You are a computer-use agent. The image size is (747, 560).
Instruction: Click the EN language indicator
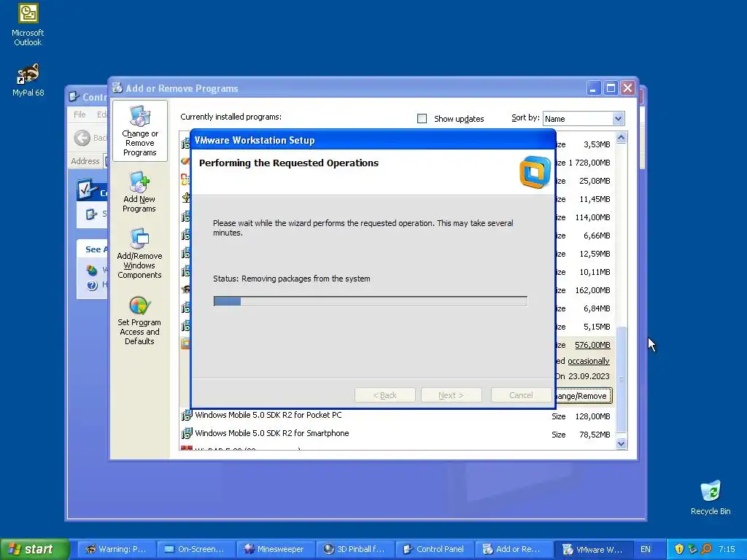click(x=646, y=549)
